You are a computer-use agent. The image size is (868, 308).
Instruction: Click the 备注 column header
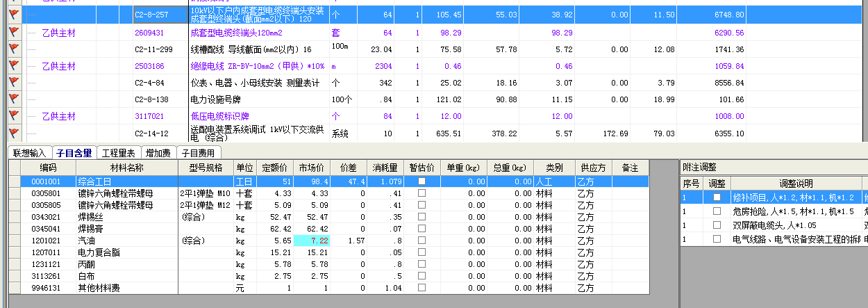click(x=630, y=168)
